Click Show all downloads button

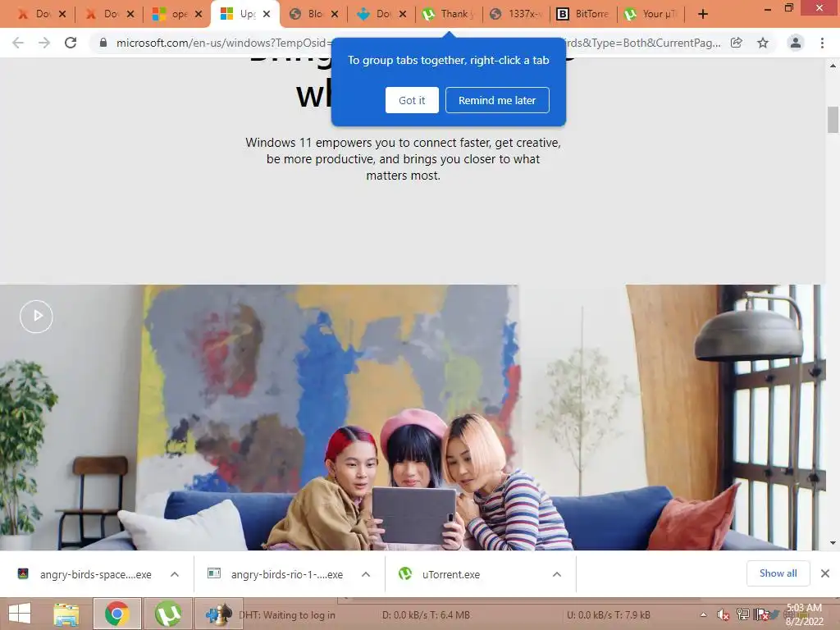point(778,573)
